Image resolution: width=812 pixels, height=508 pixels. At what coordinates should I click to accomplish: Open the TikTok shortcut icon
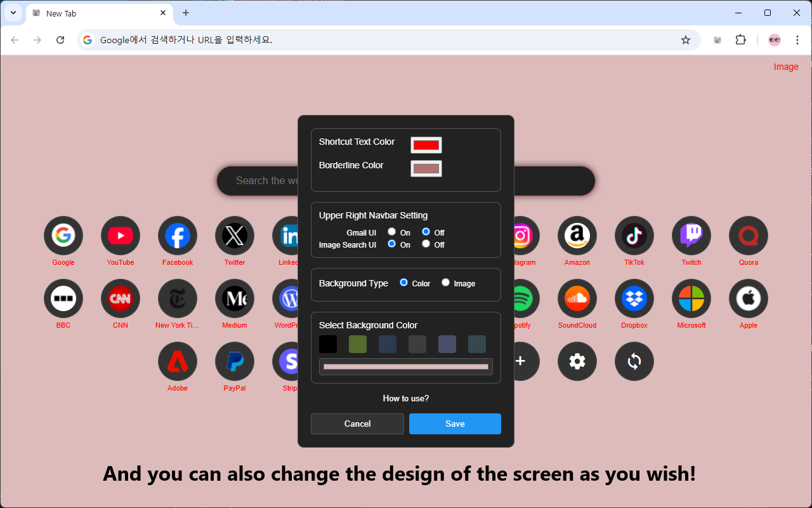pyautogui.click(x=634, y=236)
